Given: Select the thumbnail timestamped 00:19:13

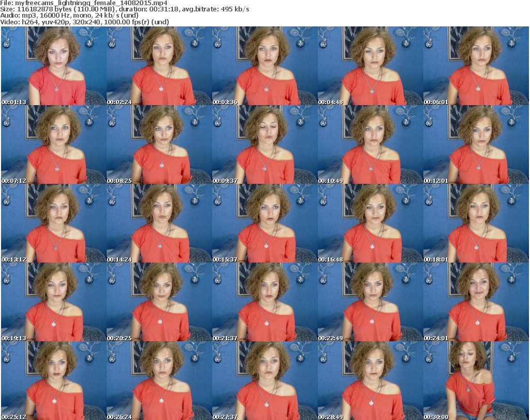Looking at the screenshot, I should [54, 302].
